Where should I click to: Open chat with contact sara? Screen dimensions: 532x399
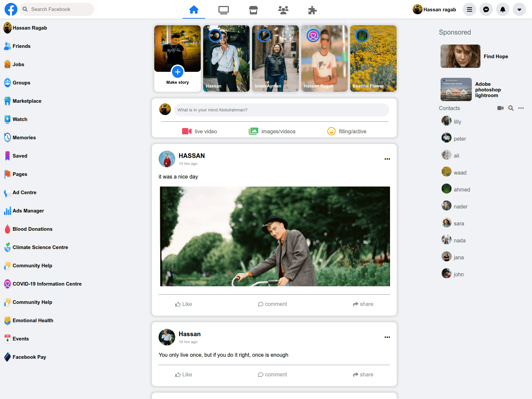tap(453, 223)
